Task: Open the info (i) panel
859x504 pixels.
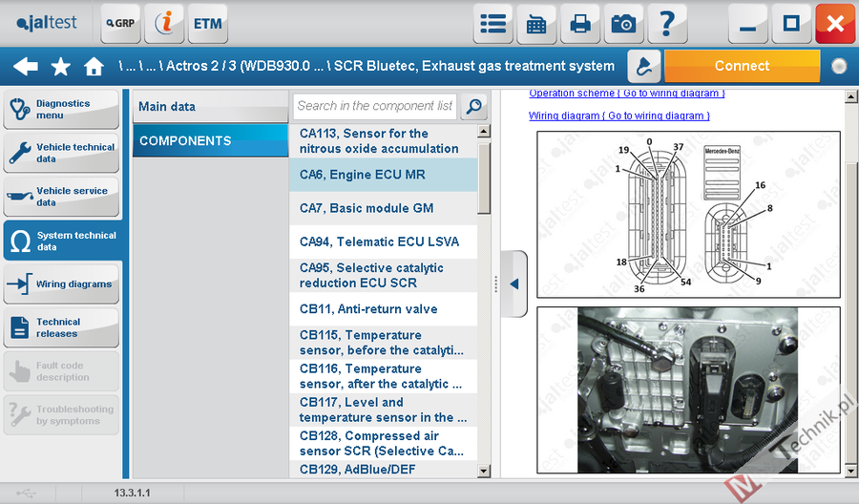Action: 164,24
